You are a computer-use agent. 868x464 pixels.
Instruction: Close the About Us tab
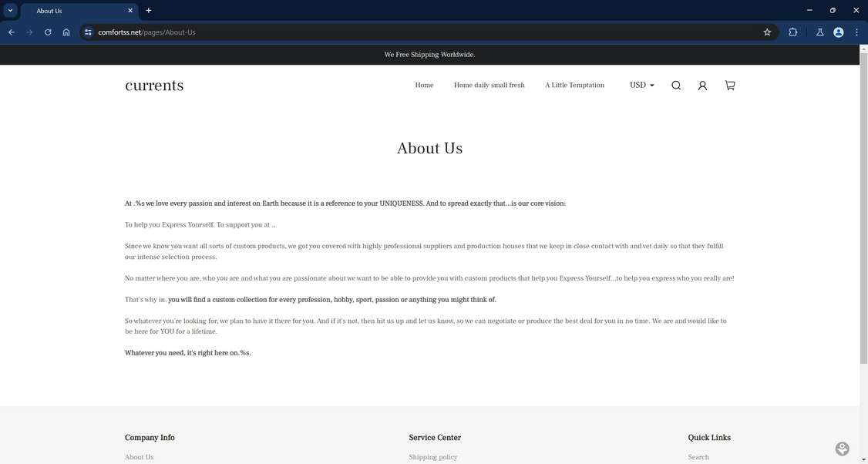click(x=130, y=11)
